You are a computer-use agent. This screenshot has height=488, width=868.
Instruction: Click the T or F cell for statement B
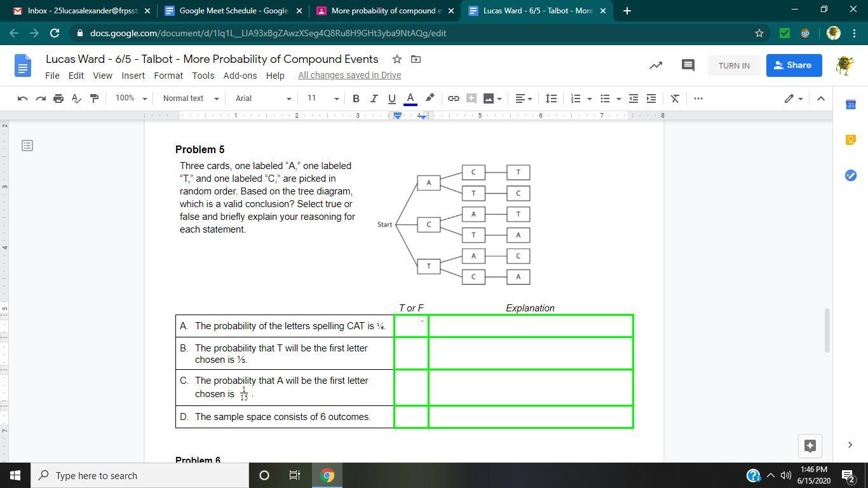[x=411, y=353]
